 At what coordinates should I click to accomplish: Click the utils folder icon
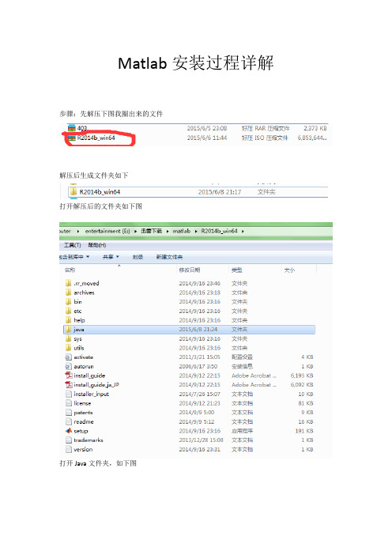coord(68,348)
